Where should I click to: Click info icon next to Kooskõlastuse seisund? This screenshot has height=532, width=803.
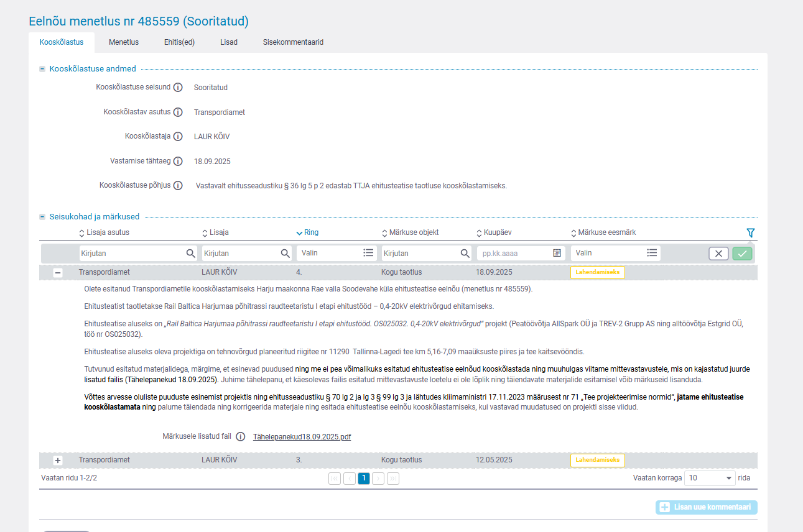(178, 88)
